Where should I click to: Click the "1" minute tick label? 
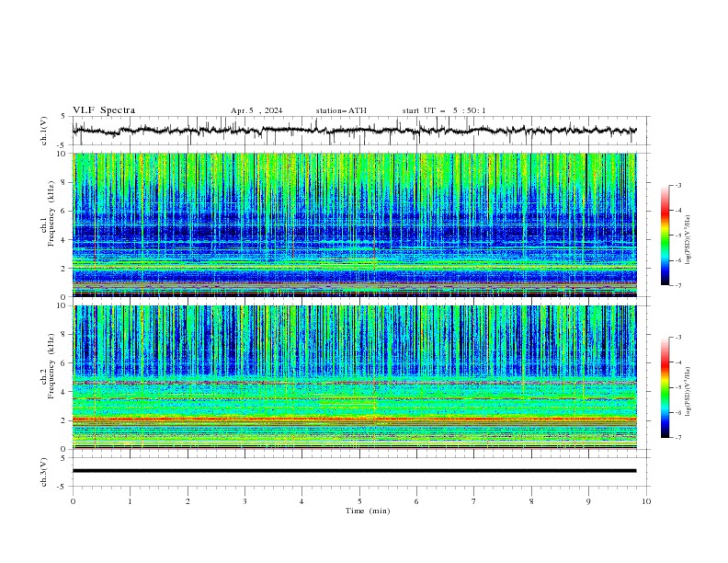130,501
